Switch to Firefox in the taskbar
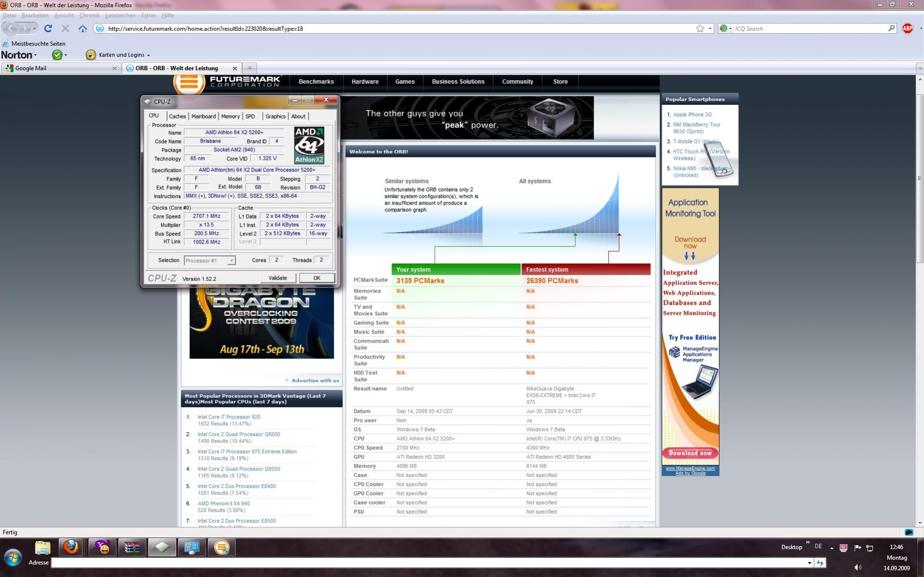The image size is (924, 577). tap(71, 547)
